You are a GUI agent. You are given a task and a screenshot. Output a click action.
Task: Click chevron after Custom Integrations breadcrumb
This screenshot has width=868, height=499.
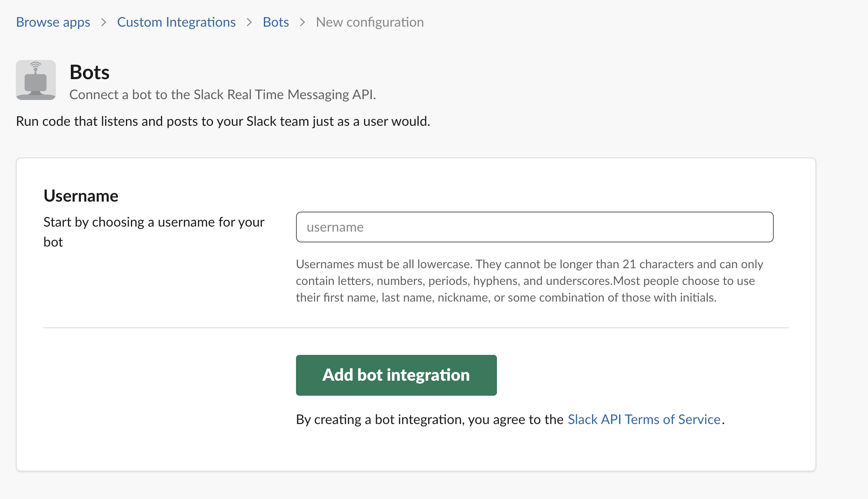pos(249,22)
